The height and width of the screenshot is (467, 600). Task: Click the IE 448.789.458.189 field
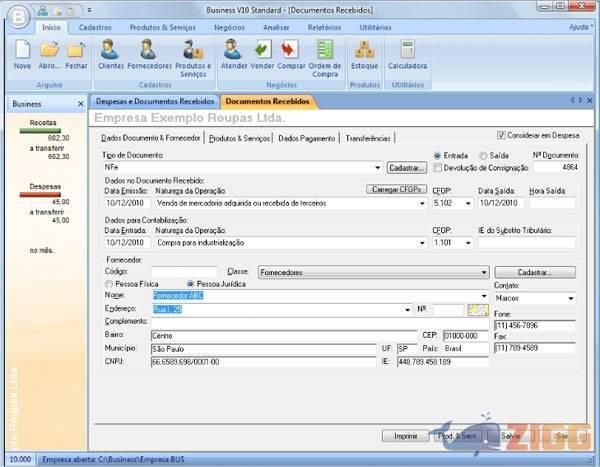443,362
